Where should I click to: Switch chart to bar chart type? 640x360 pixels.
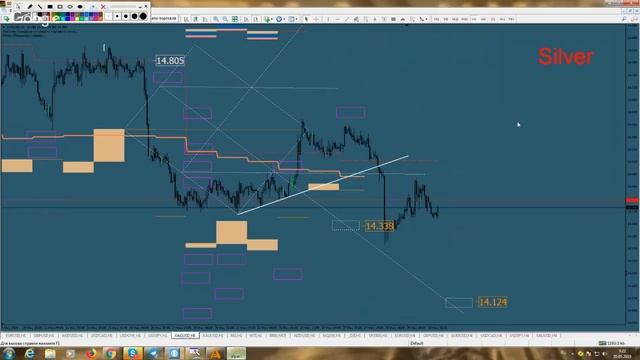[186, 19]
